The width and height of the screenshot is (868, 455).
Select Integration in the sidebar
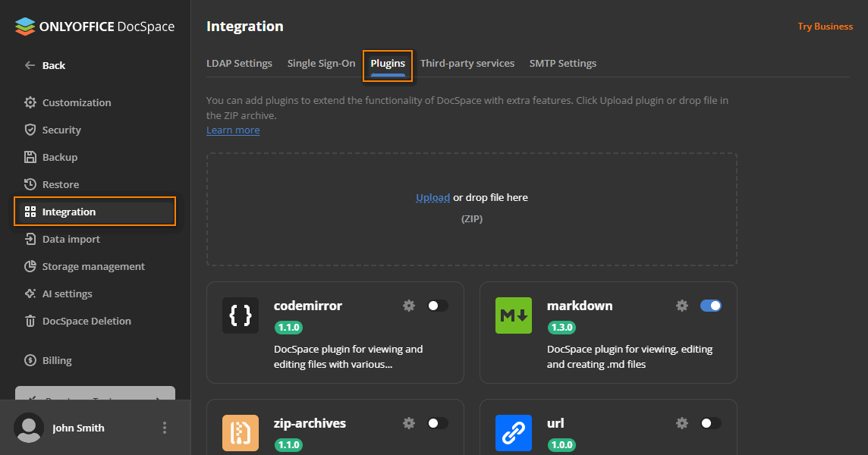coord(94,212)
